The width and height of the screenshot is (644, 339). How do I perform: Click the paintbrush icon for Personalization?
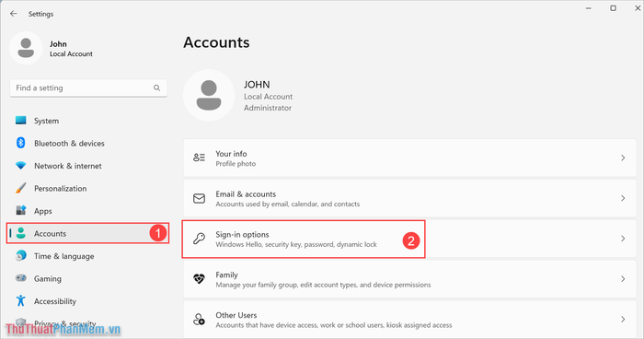click(20, 188)
